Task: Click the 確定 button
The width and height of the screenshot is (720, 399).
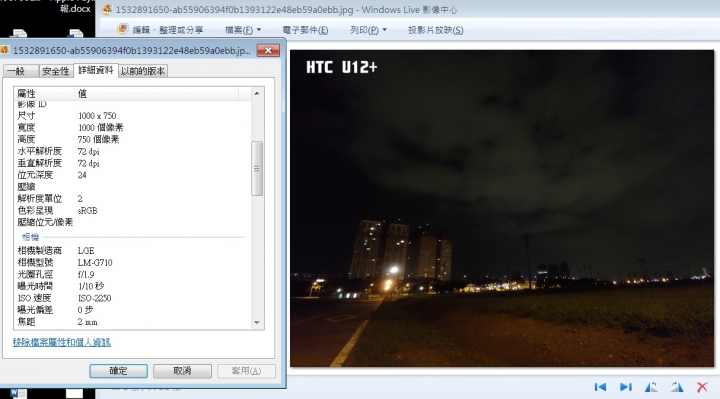Action: point(118,371)
